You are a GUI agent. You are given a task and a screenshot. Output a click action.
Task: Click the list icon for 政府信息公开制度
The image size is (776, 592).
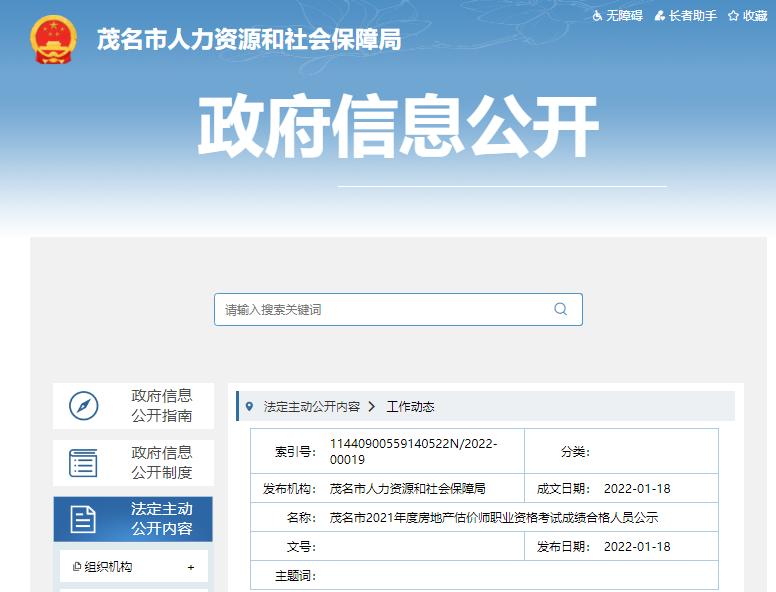[84, 463]
